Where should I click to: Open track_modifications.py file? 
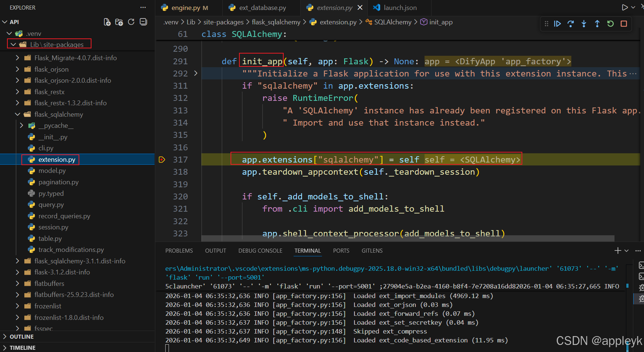point(71,250)
